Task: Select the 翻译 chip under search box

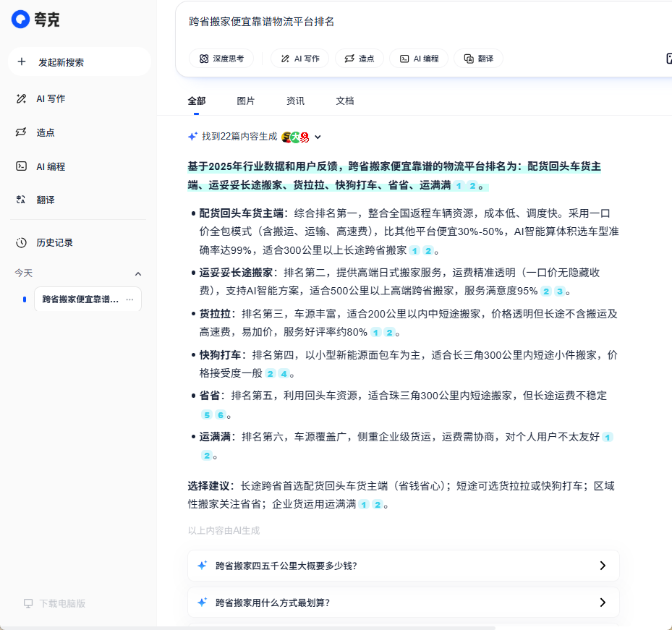Action: click(x=479, y=59)
